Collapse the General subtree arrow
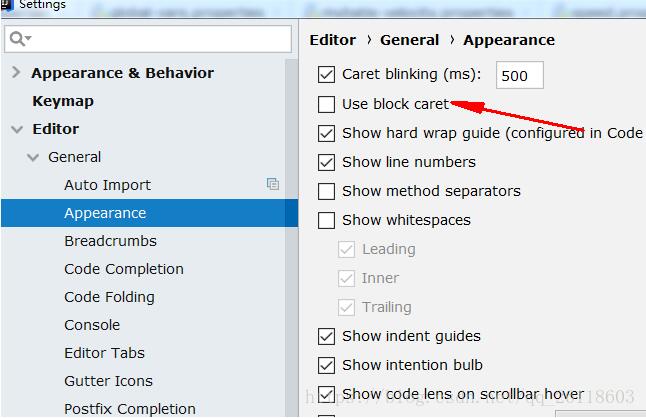This screenshot has height=418, width=646. [33, 157]
